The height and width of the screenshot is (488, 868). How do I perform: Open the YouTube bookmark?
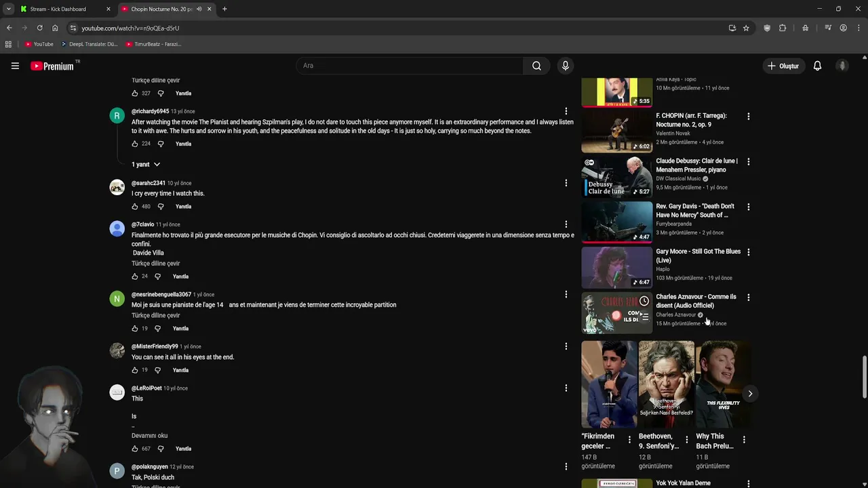(x=39, y=44)
